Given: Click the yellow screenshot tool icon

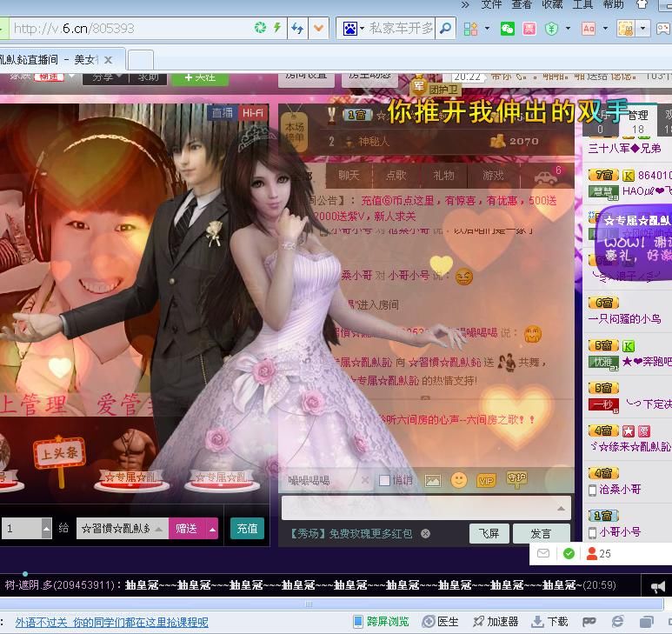Looking at the screenshot, I should 625,29.
